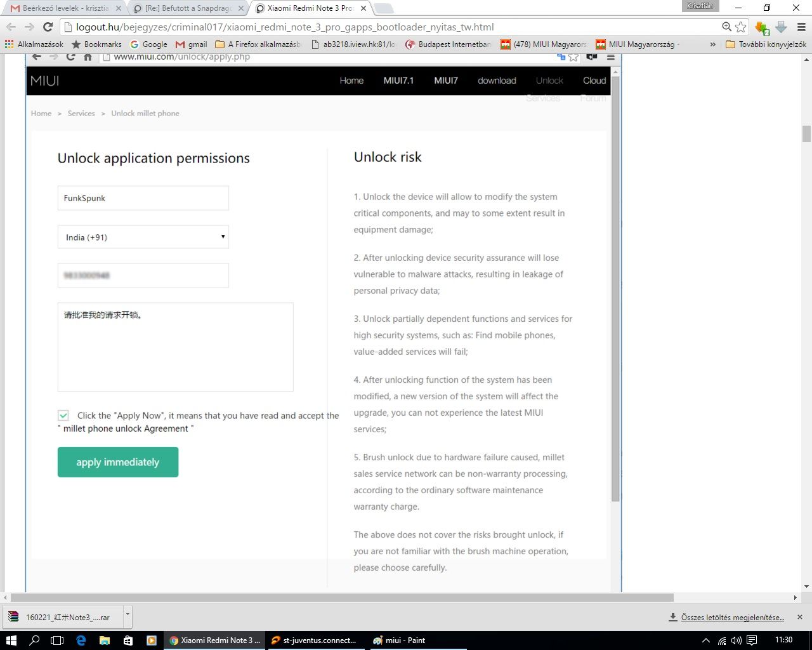Open the MIUI7.1 menu item
Viewport: 812px width, 650px height.
click(398, 81)
